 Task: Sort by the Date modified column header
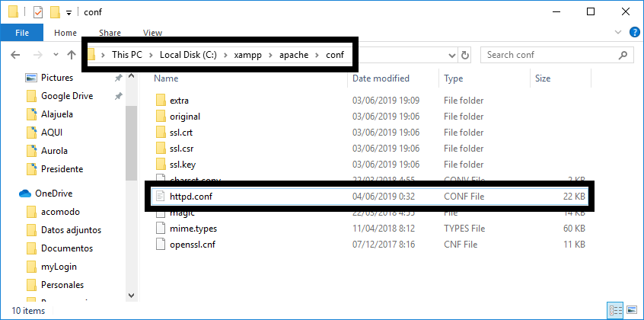[381, 78]
